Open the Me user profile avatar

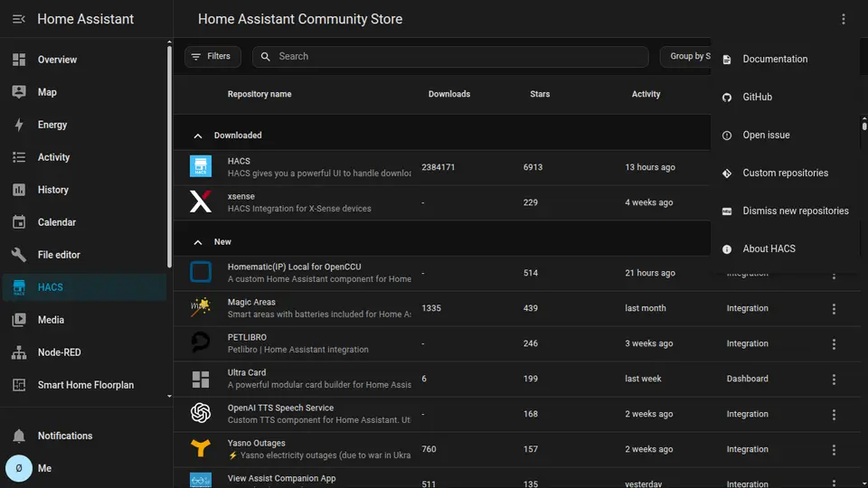tap(19, 468)
